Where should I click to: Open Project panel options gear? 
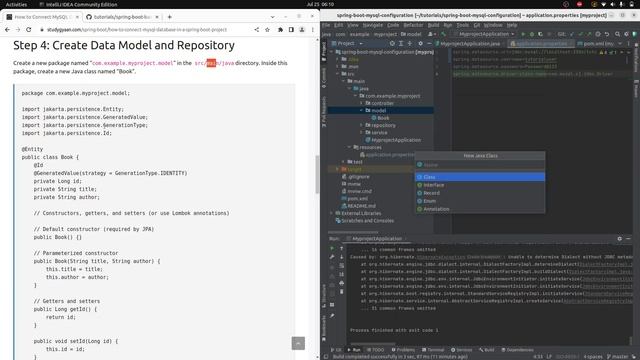tap(420, 43)
